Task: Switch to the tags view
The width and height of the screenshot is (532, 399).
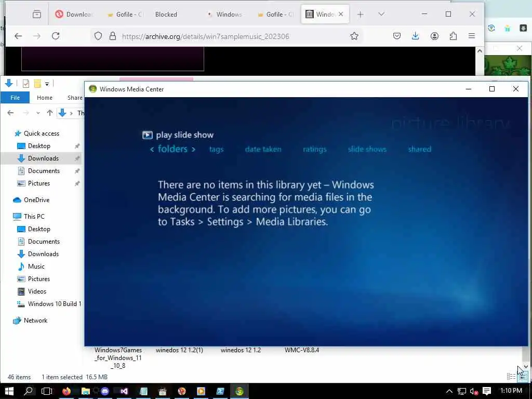Action: [x=216, y=149]
